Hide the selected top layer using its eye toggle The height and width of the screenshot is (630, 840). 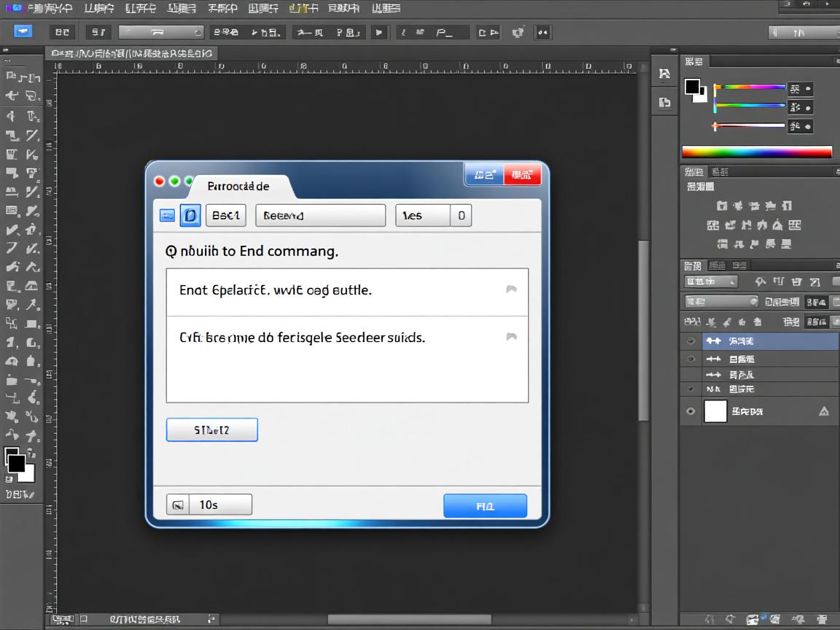click(x=690, y=341)
